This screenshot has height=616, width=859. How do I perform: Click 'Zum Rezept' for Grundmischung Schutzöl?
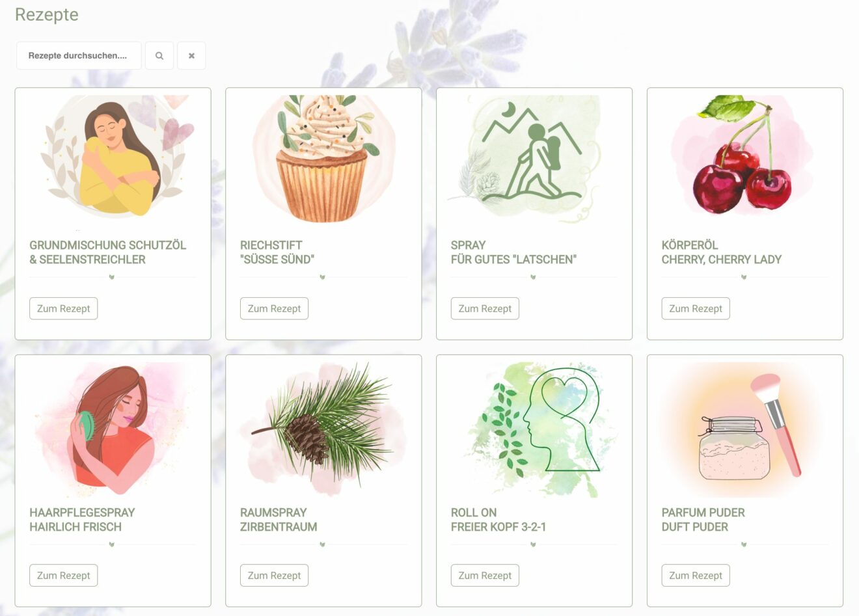(63, 308)
